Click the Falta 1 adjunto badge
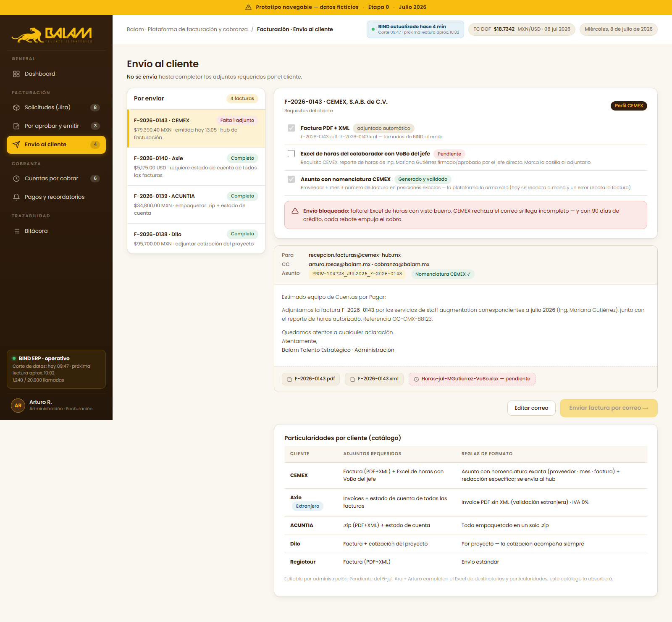 click(x=237, y=121)
